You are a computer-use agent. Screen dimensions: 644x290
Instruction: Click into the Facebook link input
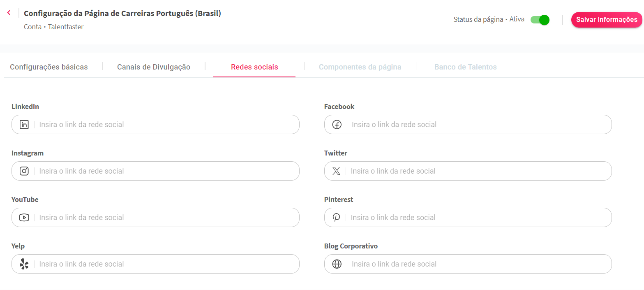pyautogui.click(x=477, y=125)
